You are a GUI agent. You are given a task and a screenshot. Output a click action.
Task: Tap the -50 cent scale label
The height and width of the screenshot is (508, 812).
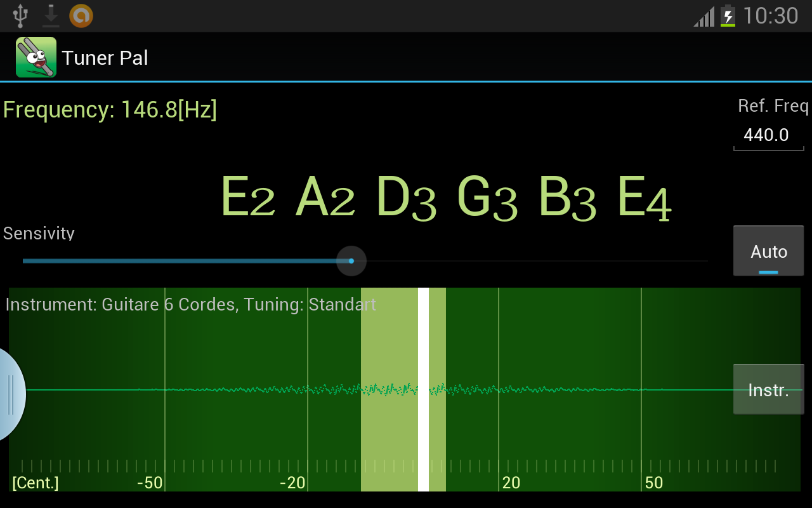pyautogui.click(x=150, y=483)
